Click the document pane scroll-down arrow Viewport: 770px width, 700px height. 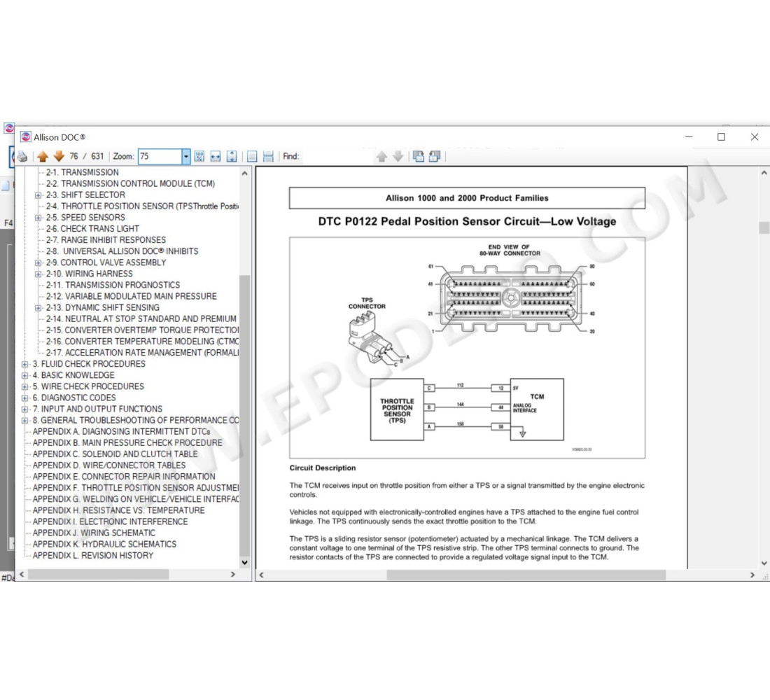point(764,563)
